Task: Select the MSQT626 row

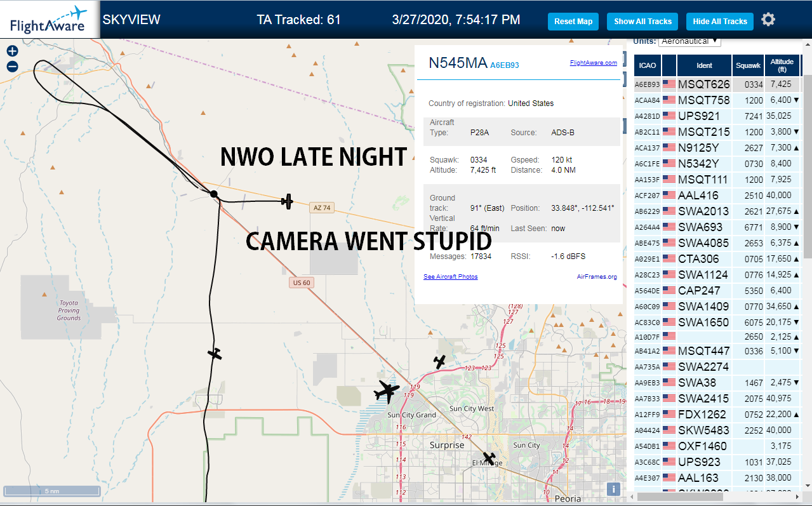Action: pos(717,84)
